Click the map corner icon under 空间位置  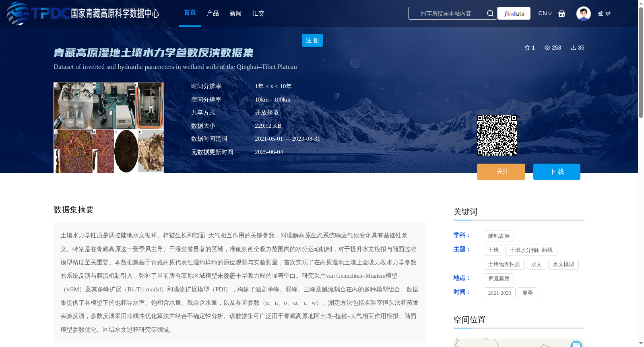click(576, 344)
